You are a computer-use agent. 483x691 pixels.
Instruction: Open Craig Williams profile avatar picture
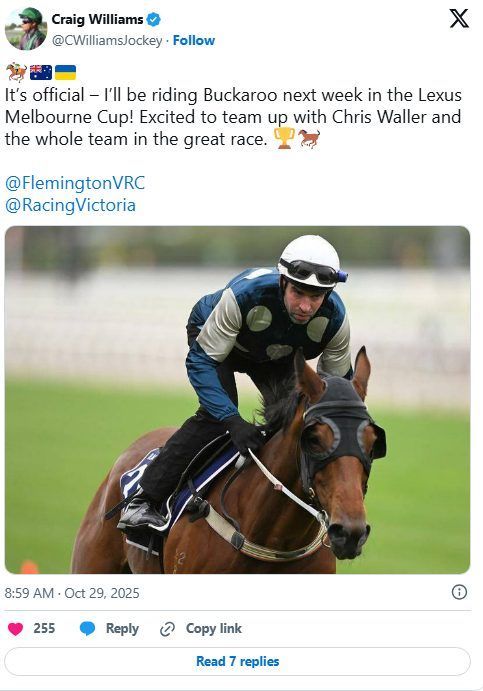(26, 29)
